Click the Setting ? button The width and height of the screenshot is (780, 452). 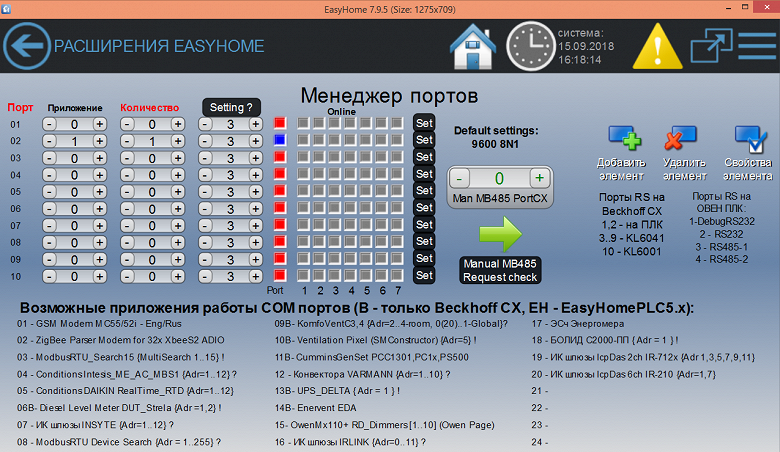point(231,107)
